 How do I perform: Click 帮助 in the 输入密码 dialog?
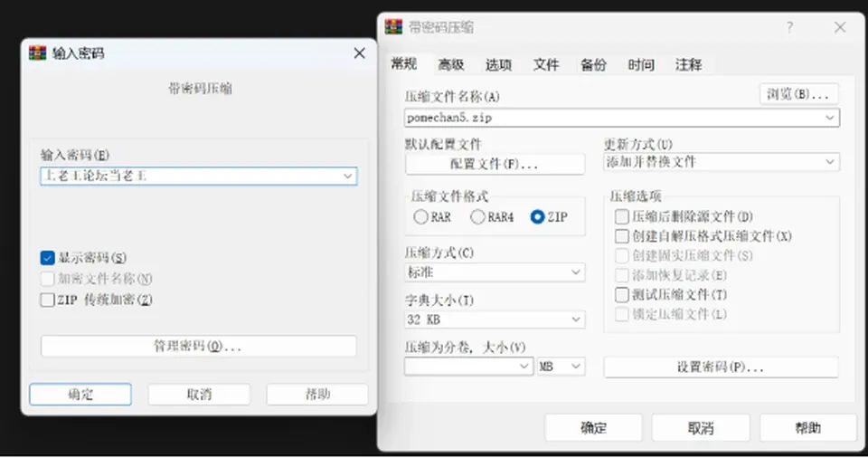pyautogui.click(x=317, y=395)
